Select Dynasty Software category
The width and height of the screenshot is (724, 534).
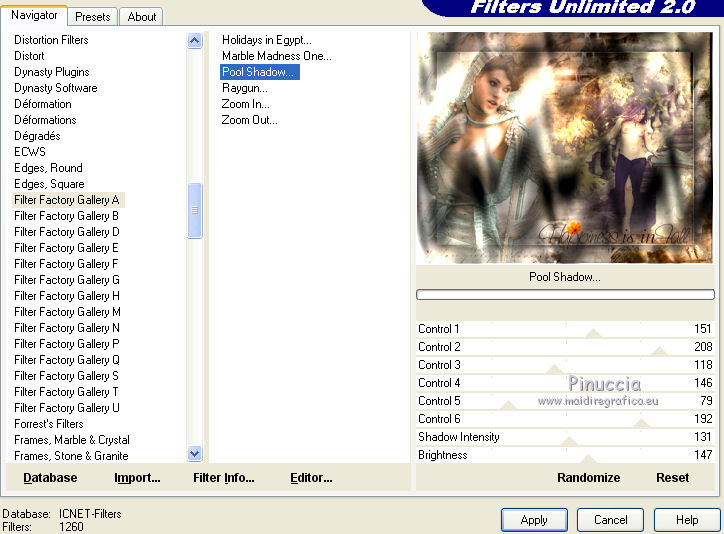(x=56, y=88)
